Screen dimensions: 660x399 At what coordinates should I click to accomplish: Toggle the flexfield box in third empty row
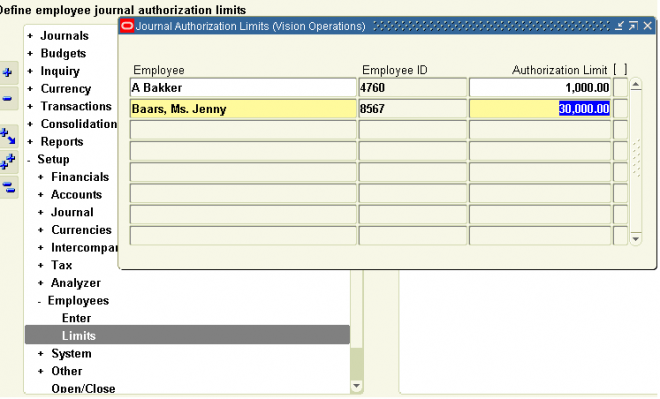pos(620,130)
